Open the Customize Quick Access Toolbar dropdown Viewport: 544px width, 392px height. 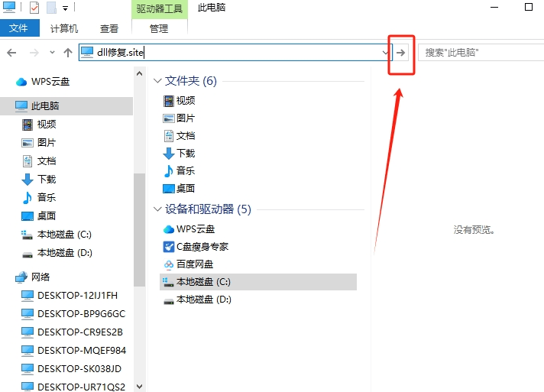coord(65,8)
